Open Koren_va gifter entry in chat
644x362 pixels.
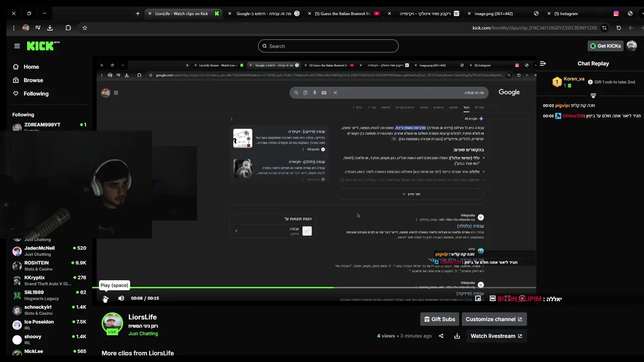569,81
